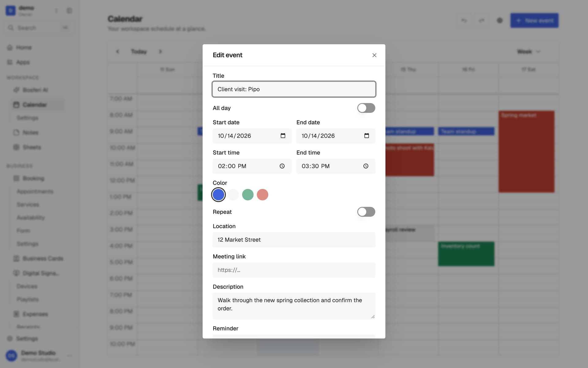Open Booking in the sidebar
This screenshot has width=588, height=368.
point(29,178)
